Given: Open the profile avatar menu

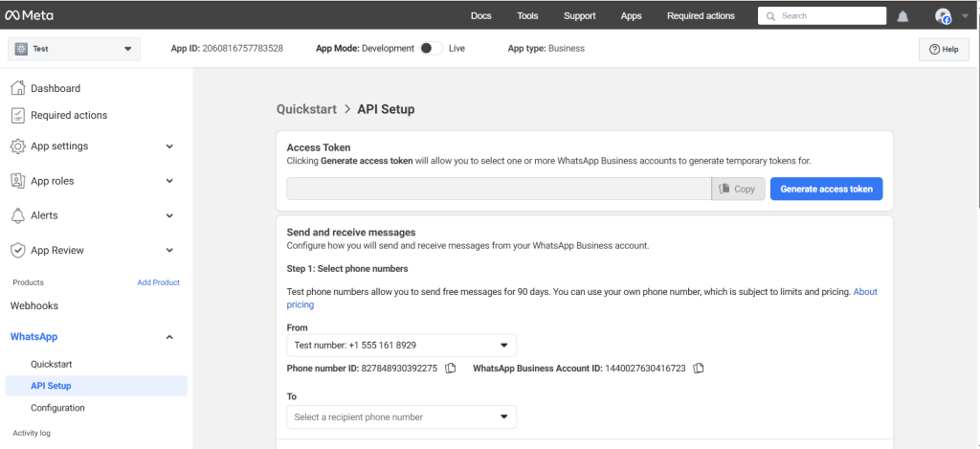Looking at the screenshot, I should pyautogui.click(x=945, y=16).
